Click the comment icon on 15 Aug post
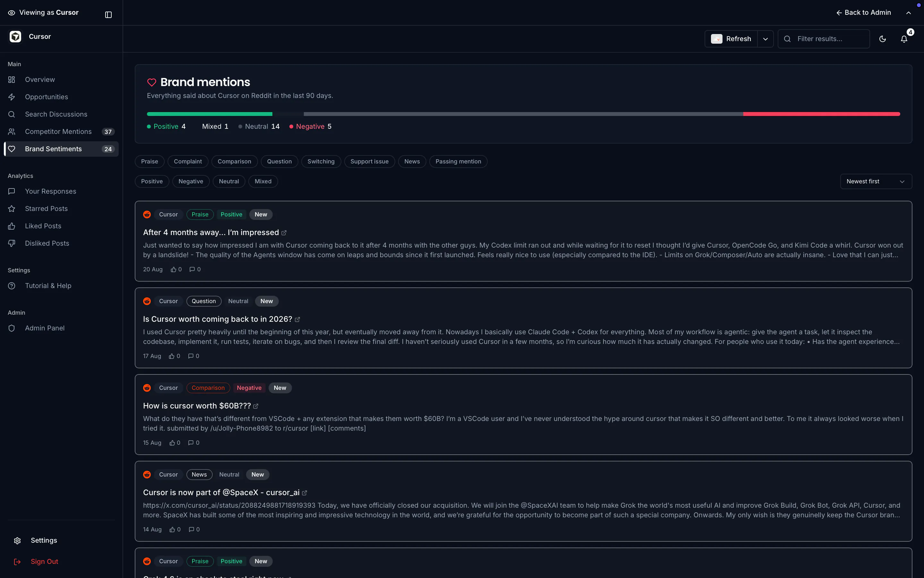 click(191, 443)
